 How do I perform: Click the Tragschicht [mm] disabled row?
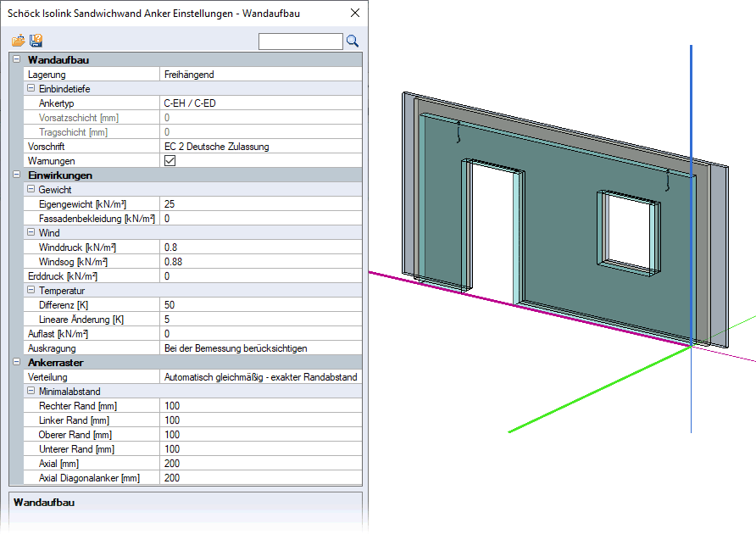pos(193,131)
